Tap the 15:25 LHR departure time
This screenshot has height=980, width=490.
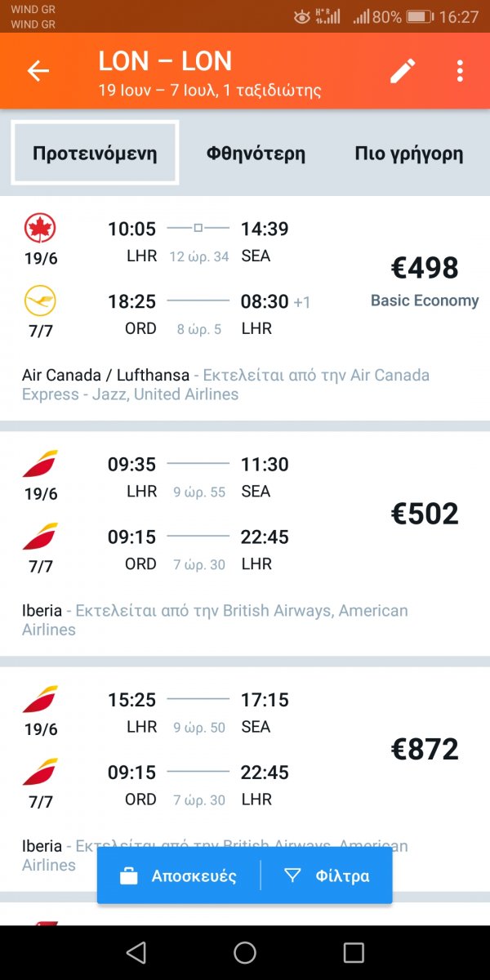click(131, 700)
